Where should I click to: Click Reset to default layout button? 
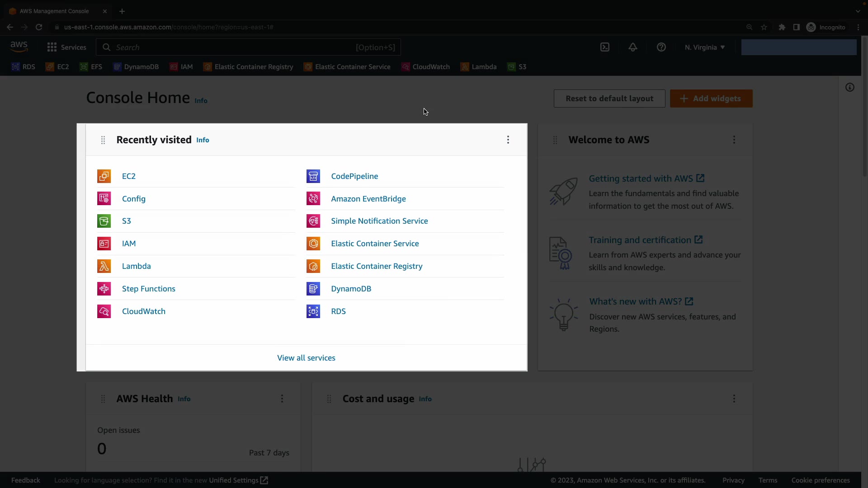coord(609,99)
